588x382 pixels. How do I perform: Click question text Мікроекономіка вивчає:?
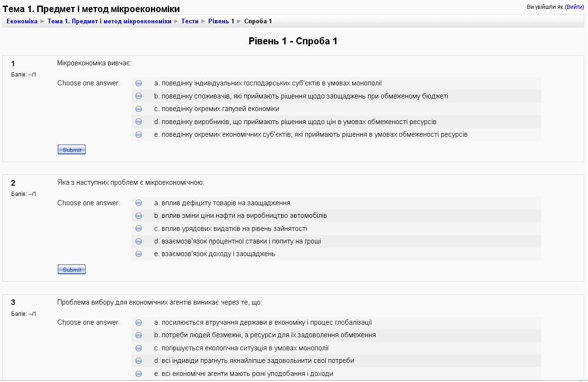[95, 63]
